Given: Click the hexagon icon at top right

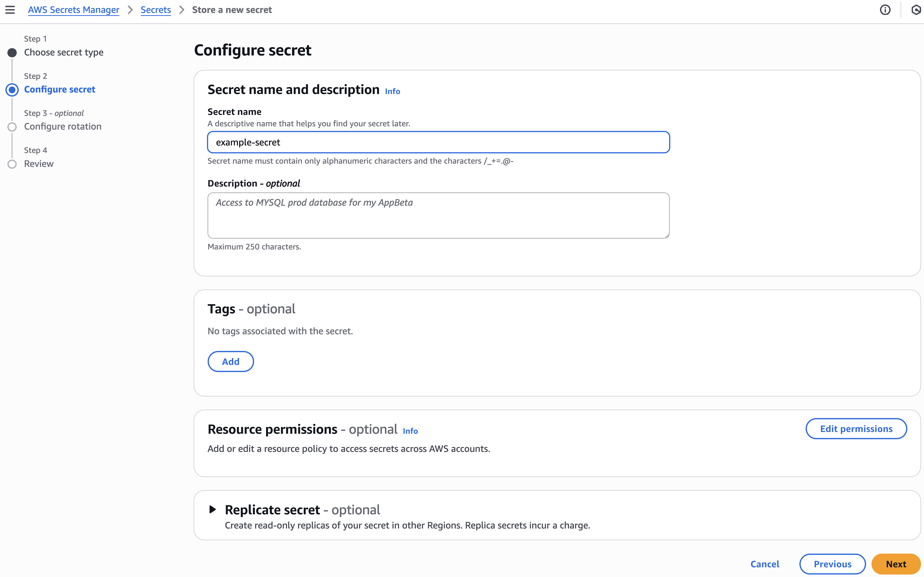Looking at the screenshot, I should coord(916,10).
